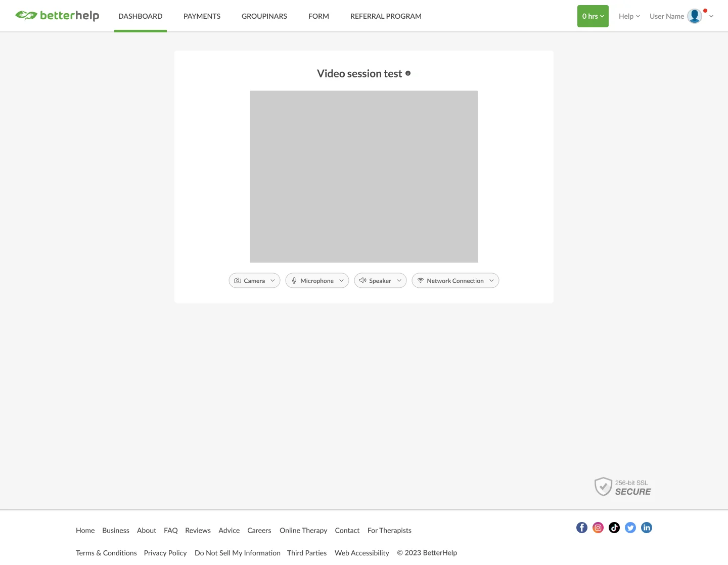
Task: Open BetterHelp's Twitter page
Action: [630, 528]
